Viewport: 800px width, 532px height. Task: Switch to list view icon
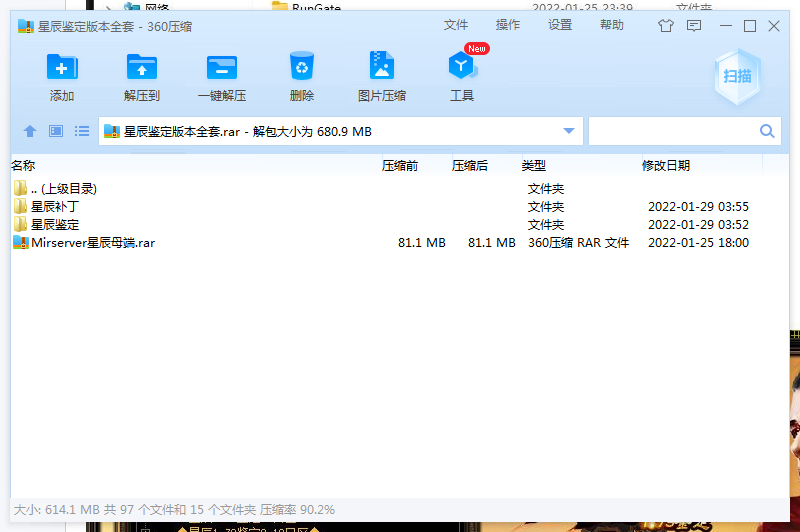click(x=82, y=131)
